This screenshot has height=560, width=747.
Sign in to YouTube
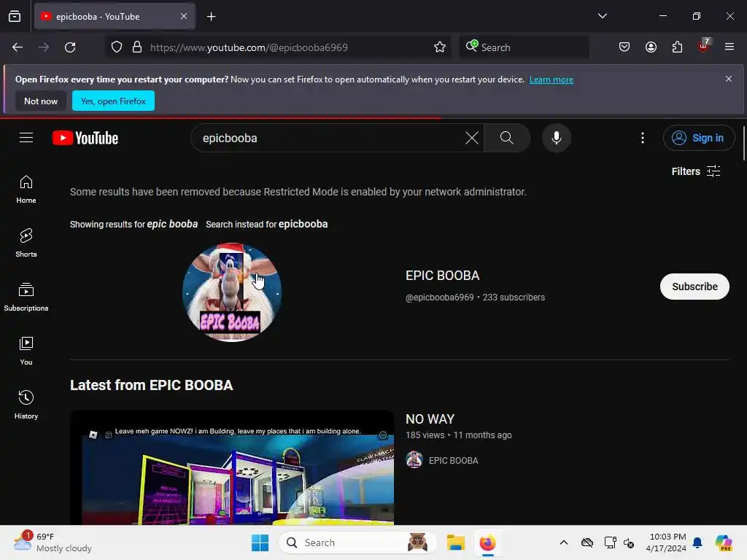click(698, 138)
